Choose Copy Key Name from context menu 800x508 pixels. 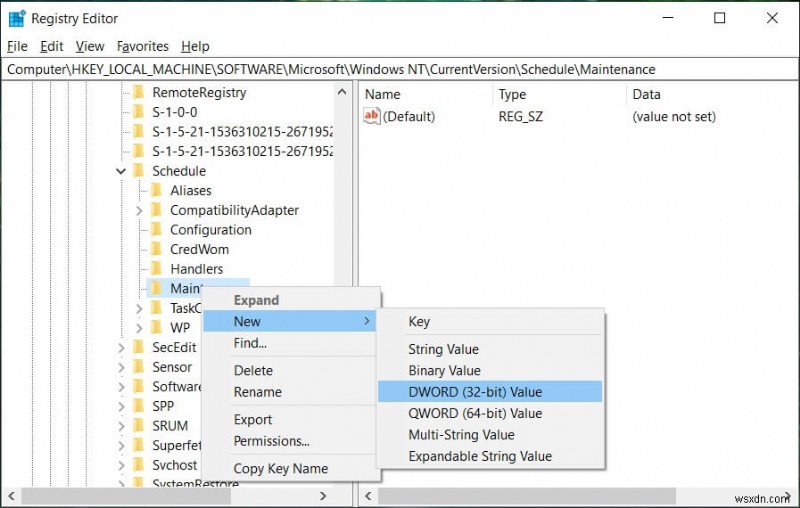pyautogui.click(x=280, y=468)
